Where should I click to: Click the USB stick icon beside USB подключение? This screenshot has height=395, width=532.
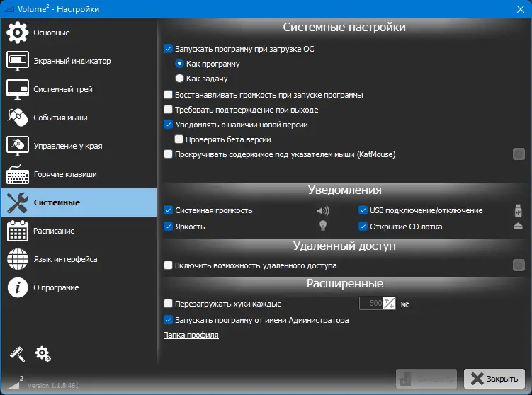(x=518, y=210)
